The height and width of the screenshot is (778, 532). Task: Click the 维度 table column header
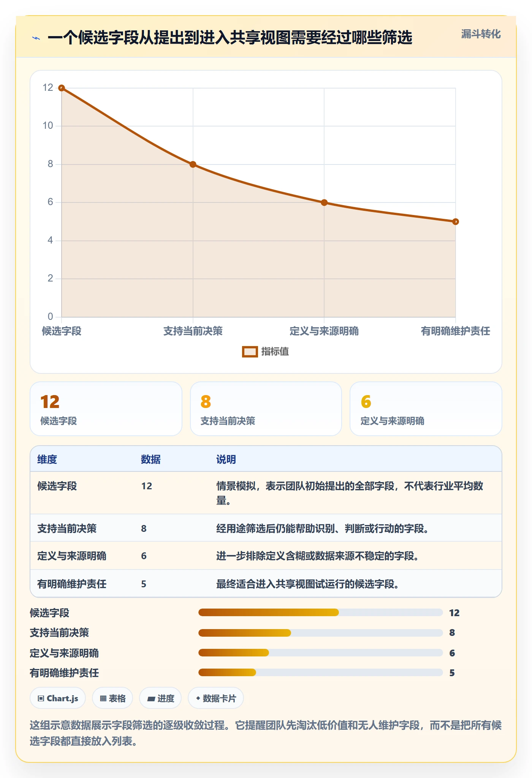point(47,459)
